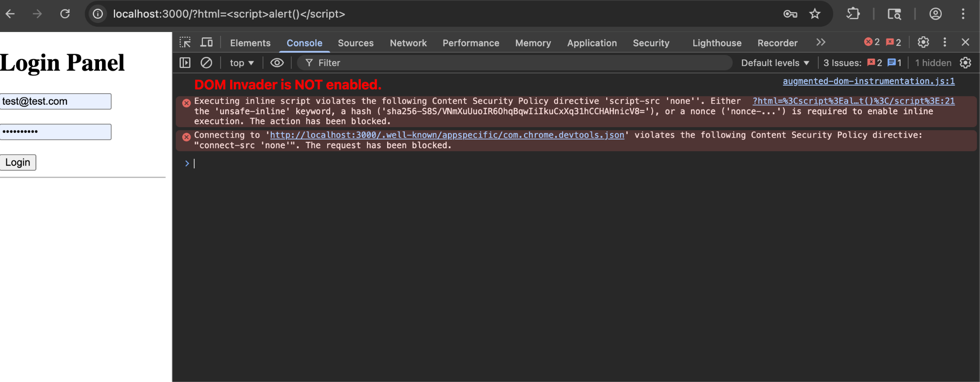Click error icon beside inline script violation
The height and width of the screenshot is (382, 980).
pos(187,103)
